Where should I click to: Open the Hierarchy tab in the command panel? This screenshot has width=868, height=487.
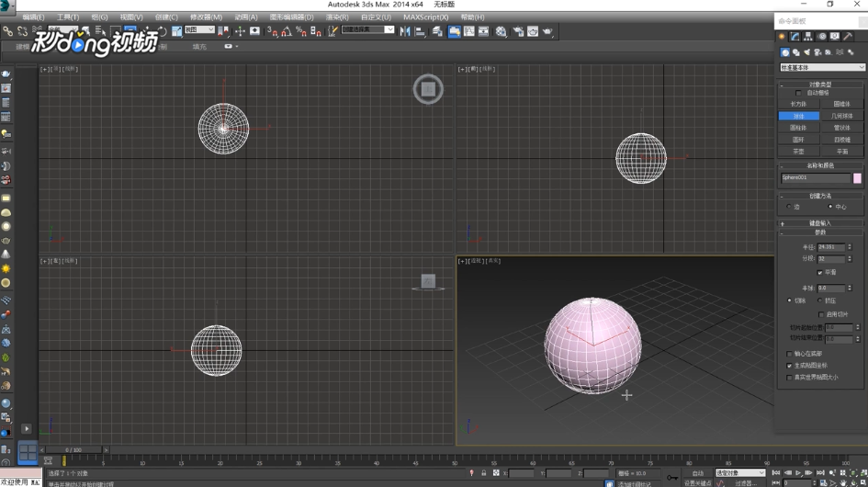point(808,37)
